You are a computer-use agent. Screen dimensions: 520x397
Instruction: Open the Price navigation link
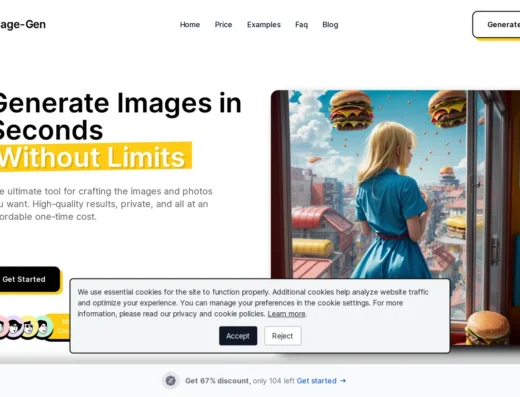coord(223,25)
